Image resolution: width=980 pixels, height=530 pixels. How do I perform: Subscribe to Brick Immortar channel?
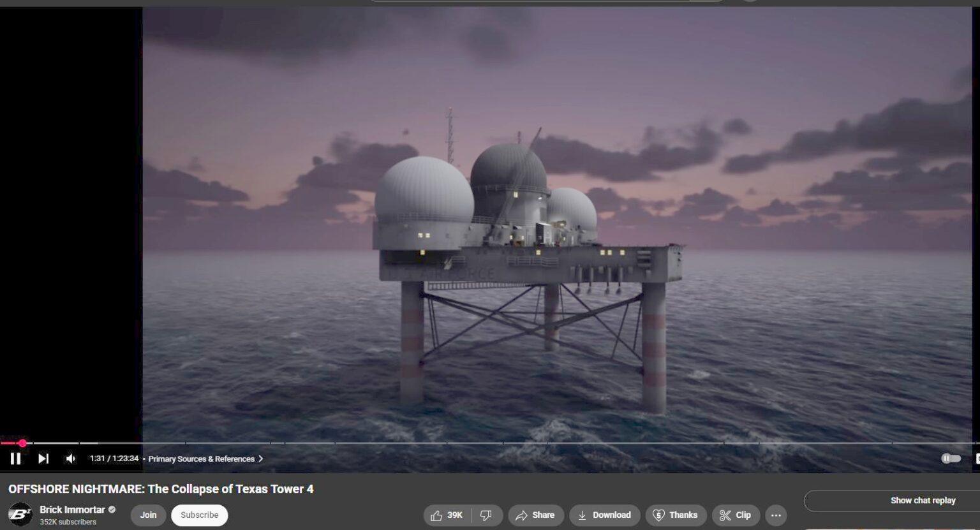coord(199,515)
